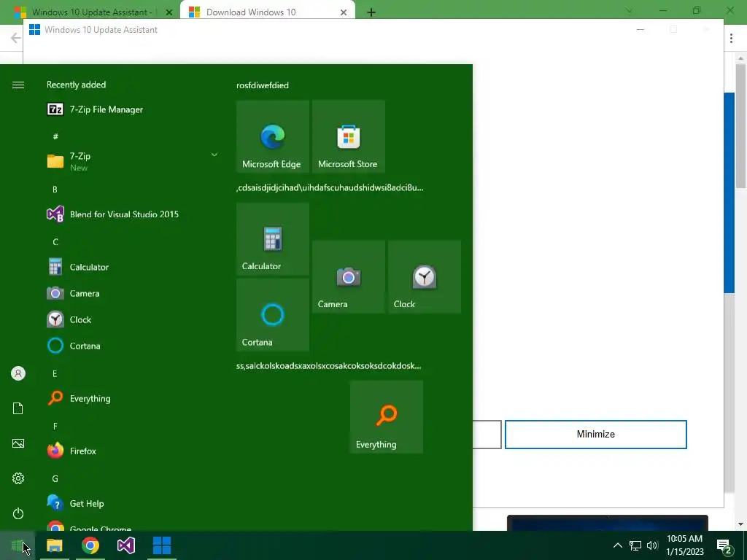Show hidden system tray icons
Image resolution: width=747 pixels, height=560 pixels.
(617, 545)
